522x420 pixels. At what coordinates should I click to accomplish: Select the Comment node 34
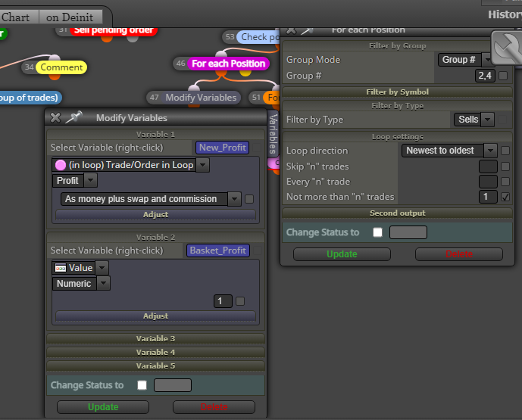click(x=61, y=67)
